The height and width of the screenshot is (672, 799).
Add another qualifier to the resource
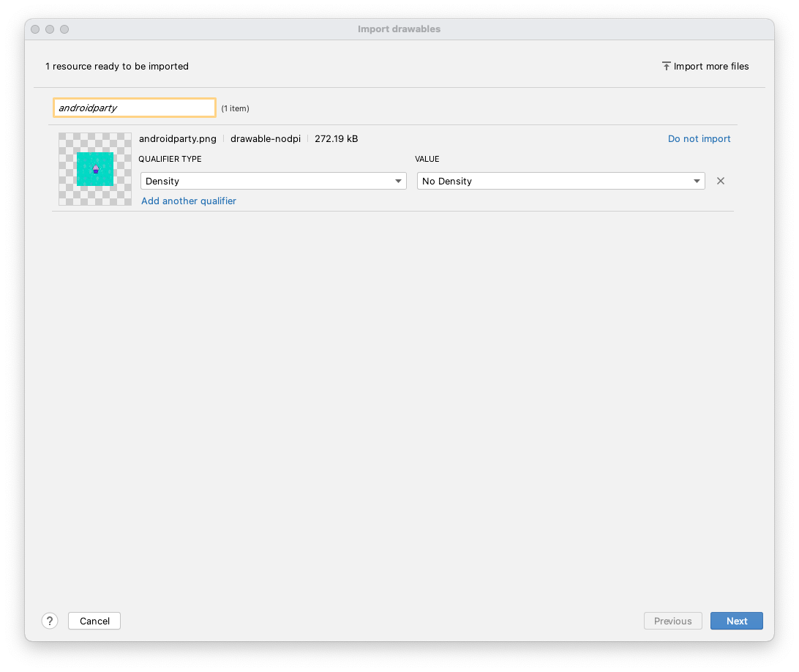point(189,201)
